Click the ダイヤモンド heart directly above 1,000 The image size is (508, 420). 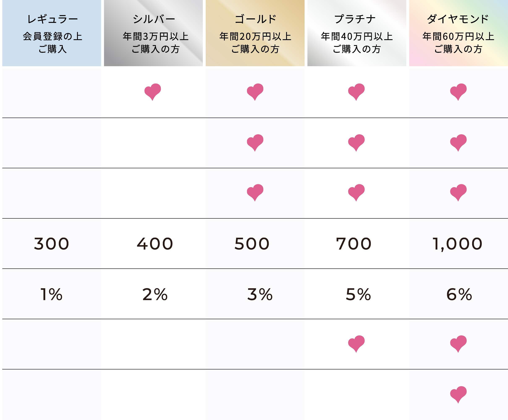[x=458, y=192]
